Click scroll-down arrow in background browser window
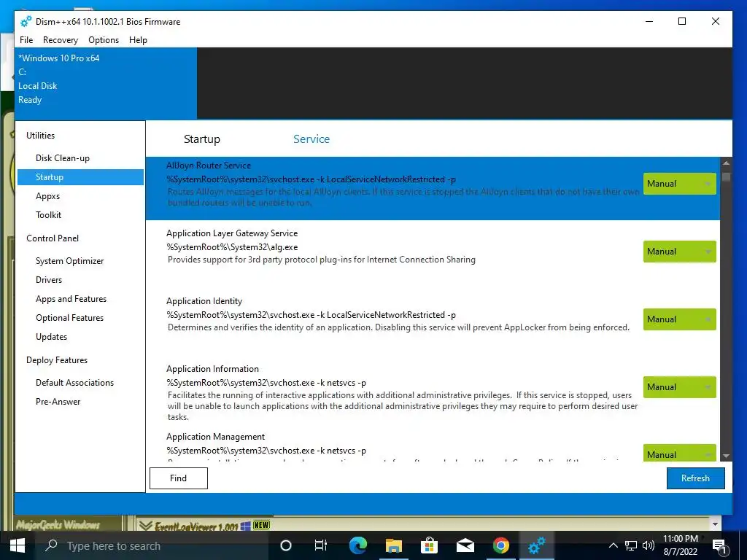747x560 pixels. point(715,524)
